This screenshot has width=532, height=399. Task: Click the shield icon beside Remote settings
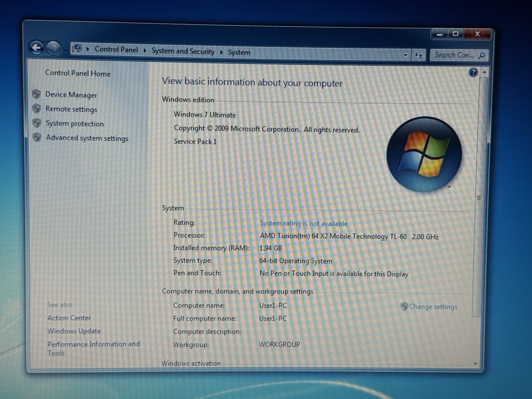[x=37, y=108]
